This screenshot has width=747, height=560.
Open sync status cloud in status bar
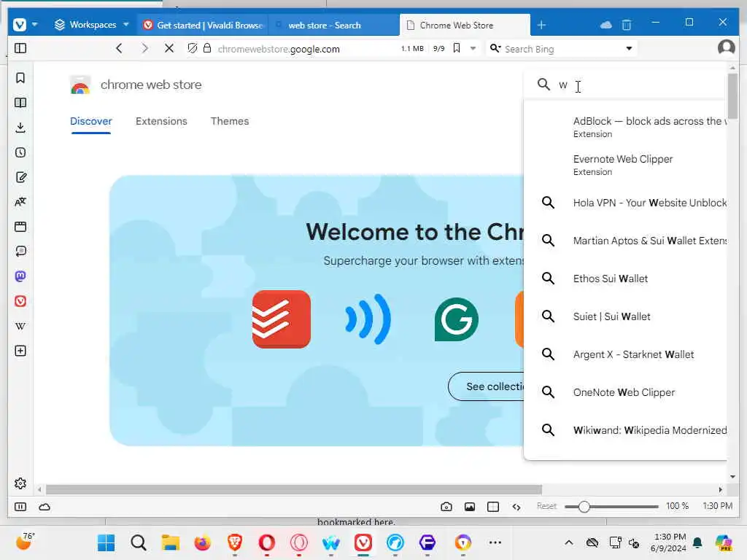click(44, 507)
